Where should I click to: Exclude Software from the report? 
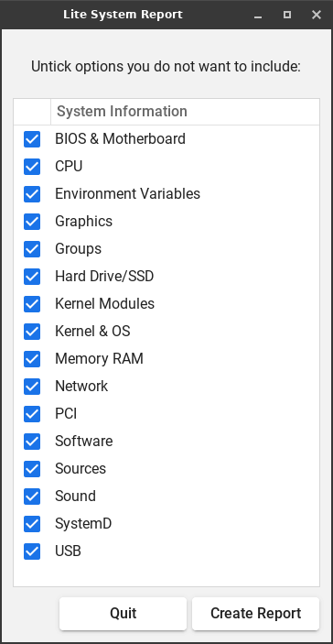32,442
